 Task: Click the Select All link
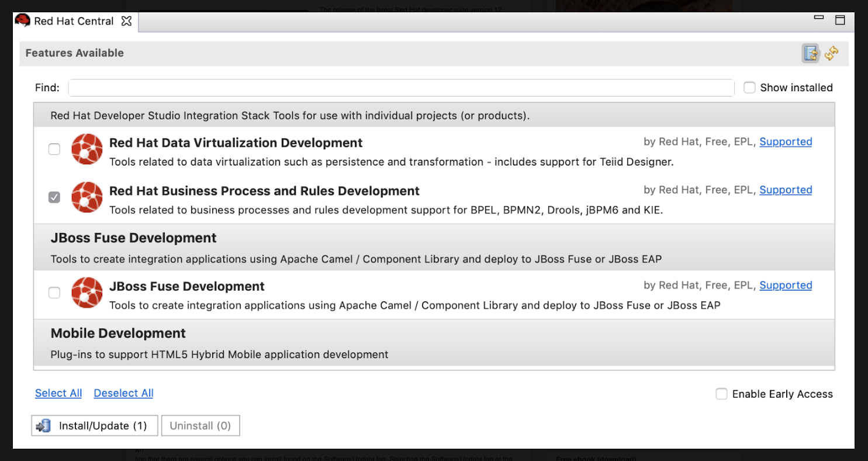58,393
